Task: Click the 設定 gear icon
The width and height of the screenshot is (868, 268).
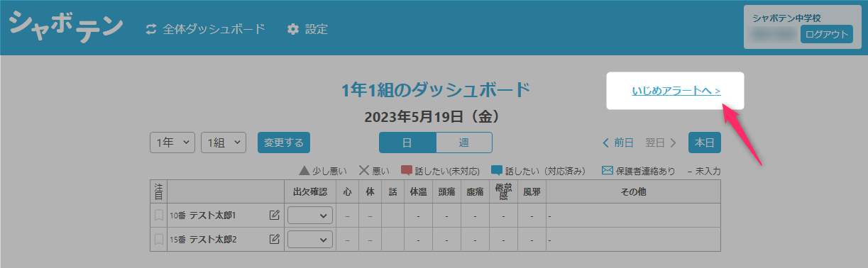Action: [x=293, y=29]
